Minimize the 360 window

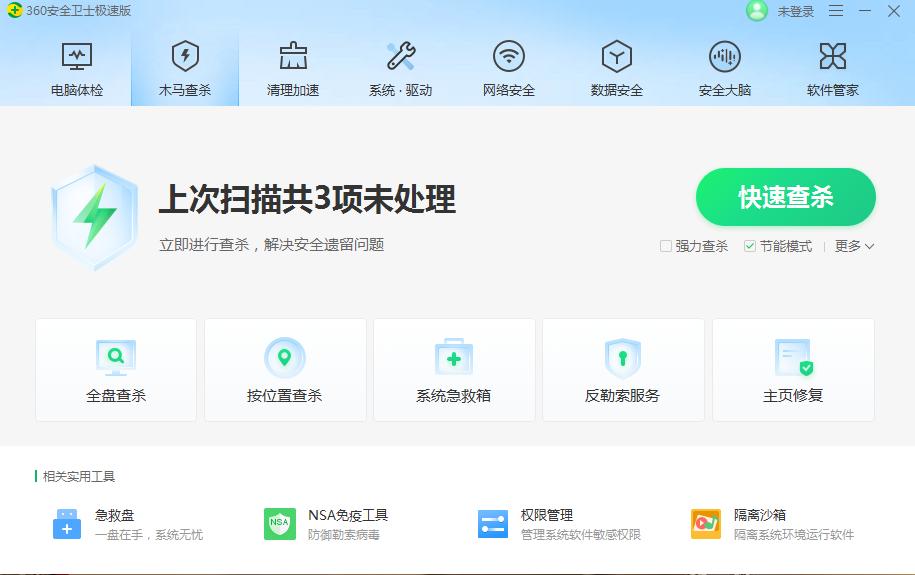(x=865, y=11)
